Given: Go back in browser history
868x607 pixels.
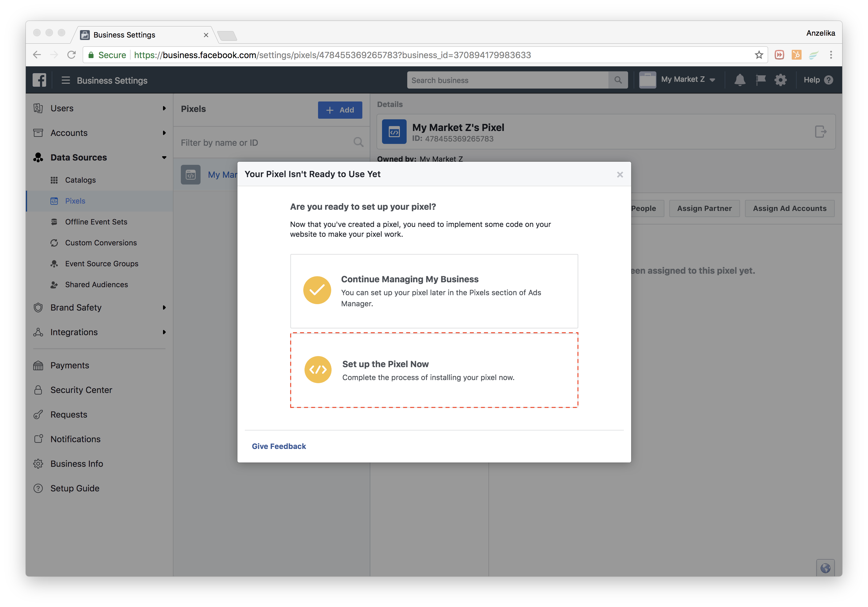Looking at the screenshot, I should coord(37,55).
